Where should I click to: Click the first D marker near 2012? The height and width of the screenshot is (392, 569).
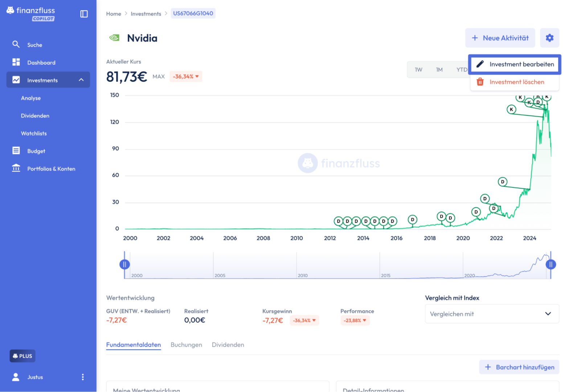point(339,221)
